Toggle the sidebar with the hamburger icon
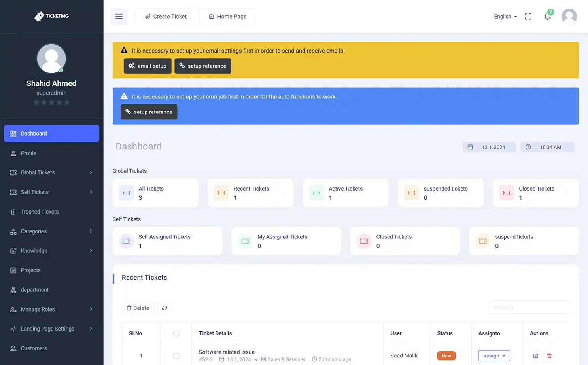Image resolution: width=588 pixels, height=365 pixels. (119, 16)
